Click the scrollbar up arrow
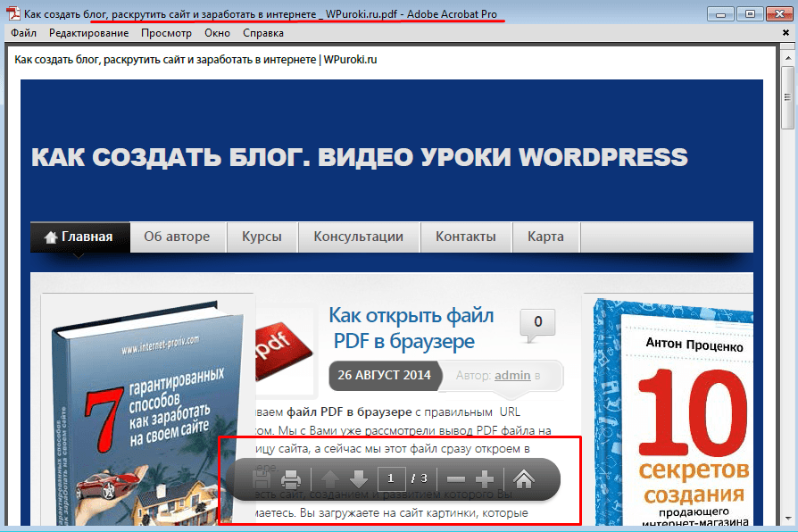Screen dimensions: 798x532 click(x=788, y=58)
